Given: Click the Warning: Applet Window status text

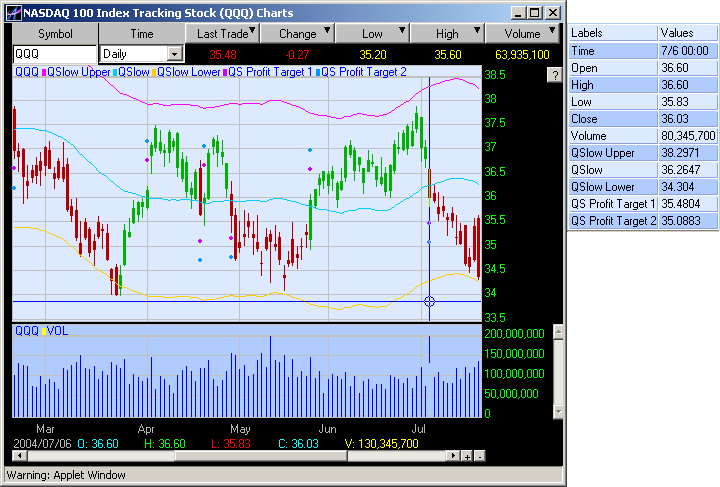Looking at the screenshot, I should click(x=66, y=475).
